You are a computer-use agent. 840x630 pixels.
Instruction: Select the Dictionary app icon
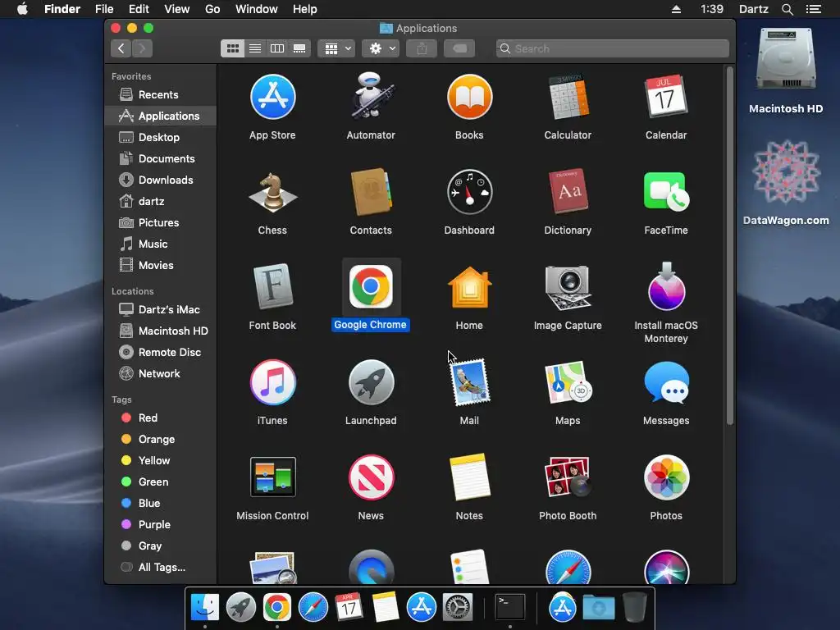(568, 192)
